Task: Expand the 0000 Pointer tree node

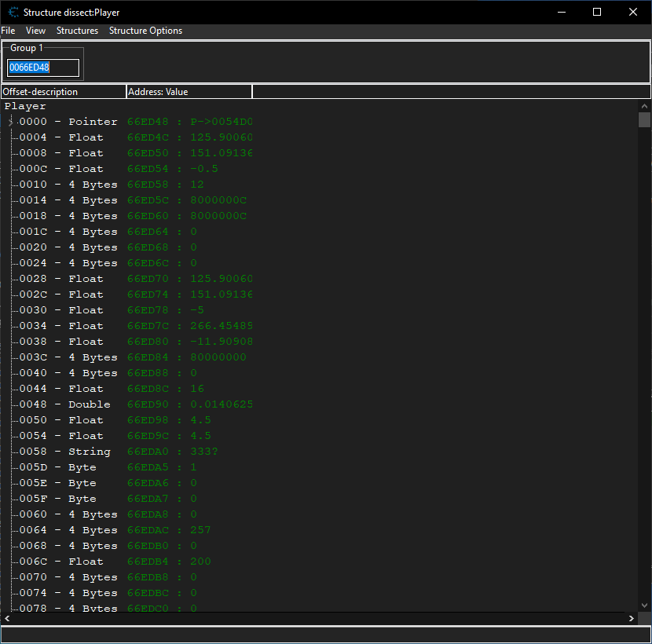Action: (x=11, y=123)
